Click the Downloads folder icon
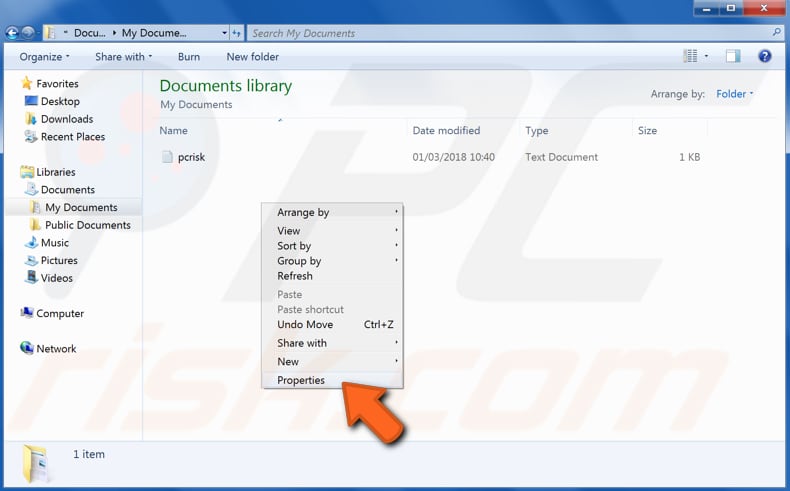 tap(31, 119)
